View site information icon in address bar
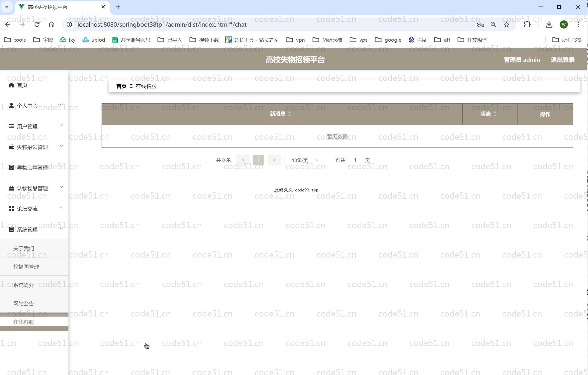The width and height of the screenshot is (588, 375). 69,25
